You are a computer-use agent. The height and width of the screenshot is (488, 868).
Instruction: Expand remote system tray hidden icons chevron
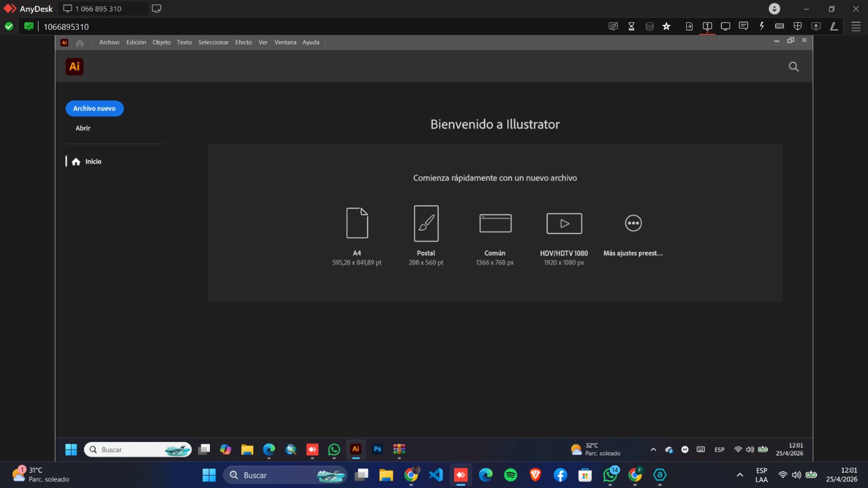653,449
